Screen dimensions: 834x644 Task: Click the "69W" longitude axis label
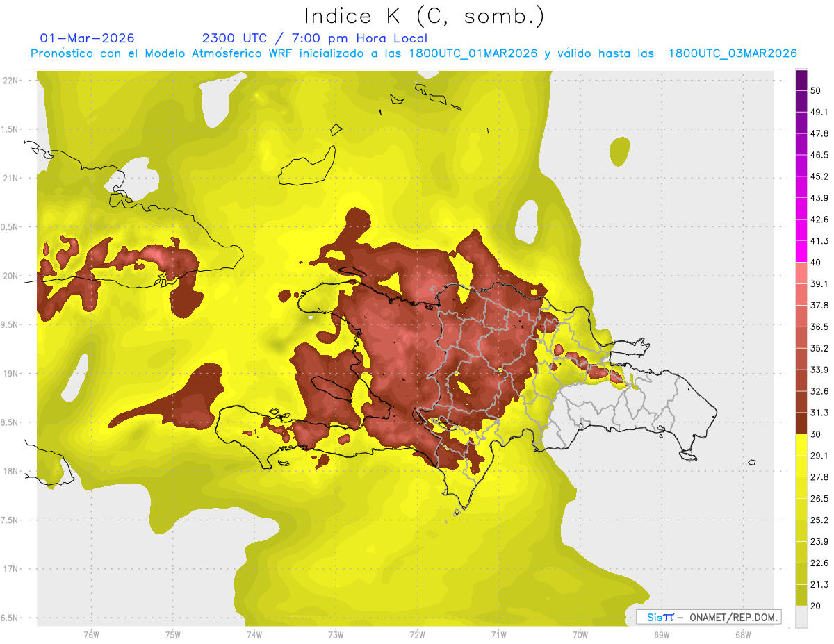(662, 635)
